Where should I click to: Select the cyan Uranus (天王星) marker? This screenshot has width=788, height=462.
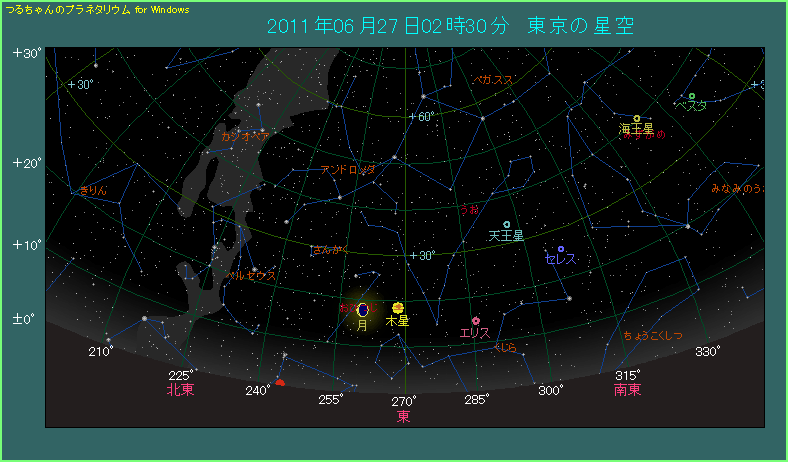507,224
